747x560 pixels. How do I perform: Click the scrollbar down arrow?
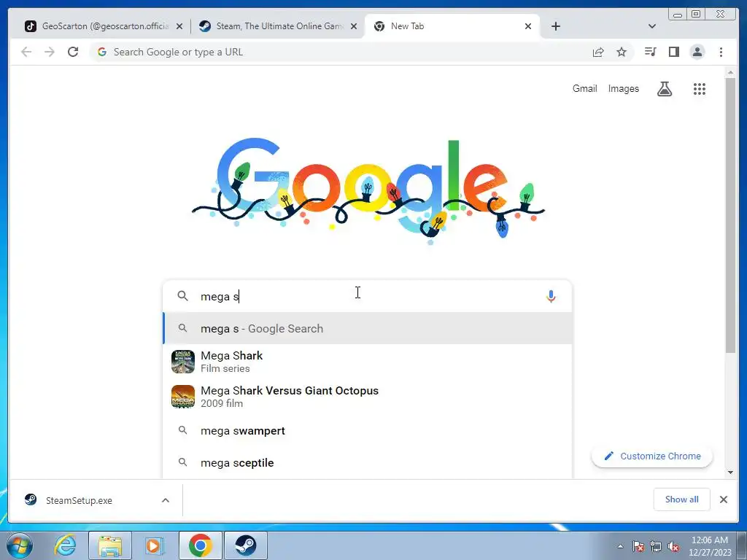point(730,472)
